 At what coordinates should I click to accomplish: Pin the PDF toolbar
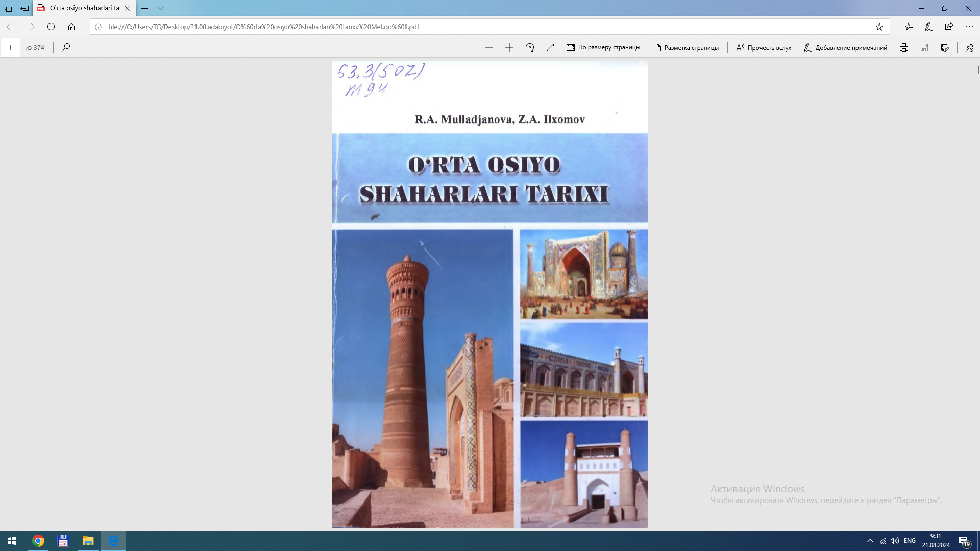(969, 47)
